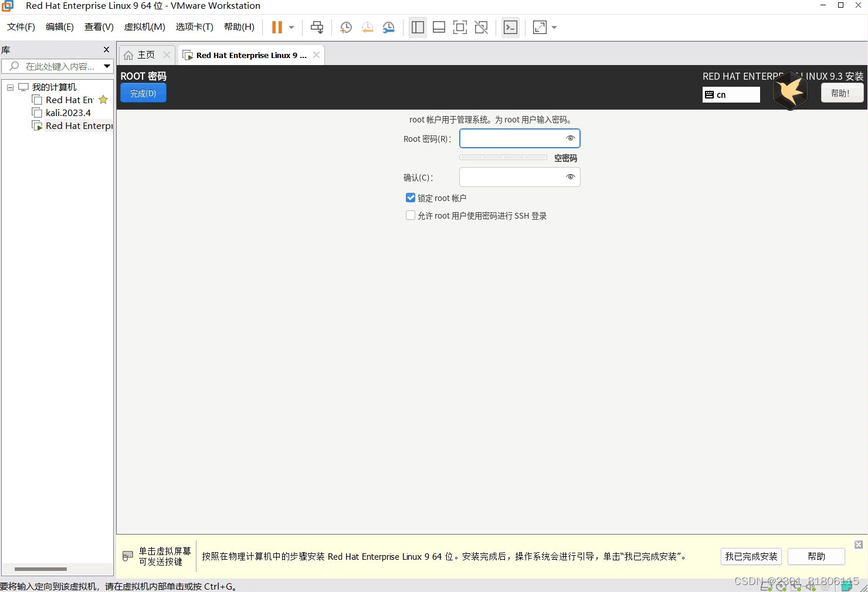This screenshot has width=868, height=592.
Task: Open the power options dropdown arrow
Action: click(291, 27)
